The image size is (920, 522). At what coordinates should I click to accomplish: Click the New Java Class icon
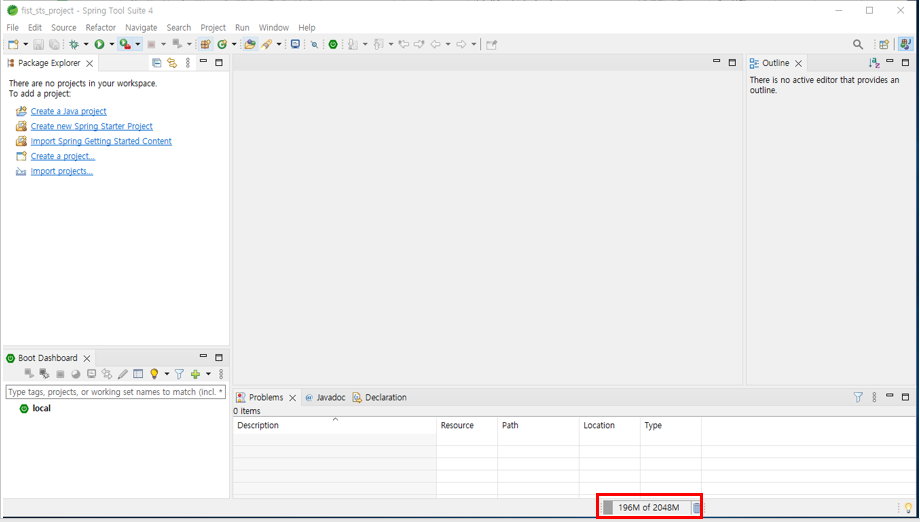pos(222,44)
